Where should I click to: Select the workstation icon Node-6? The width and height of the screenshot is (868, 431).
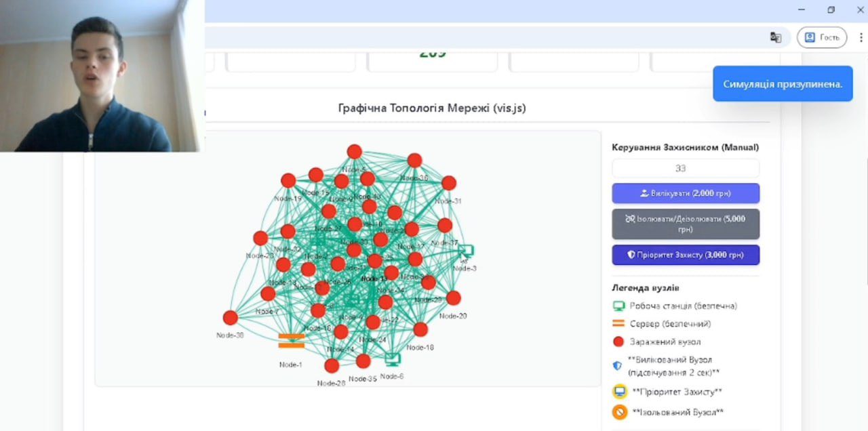(x=393, y=359)
